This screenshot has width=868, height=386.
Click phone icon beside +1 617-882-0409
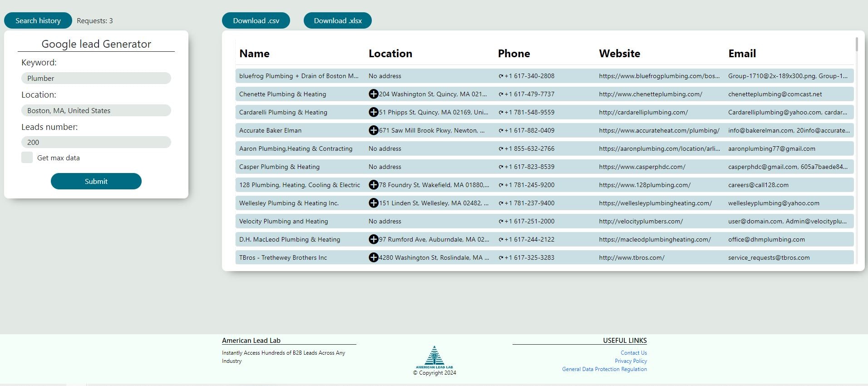click(x=501, y=131)
